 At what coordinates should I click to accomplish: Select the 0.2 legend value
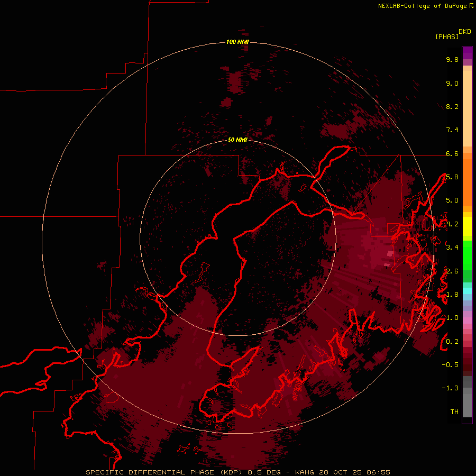tap(452, 342)
